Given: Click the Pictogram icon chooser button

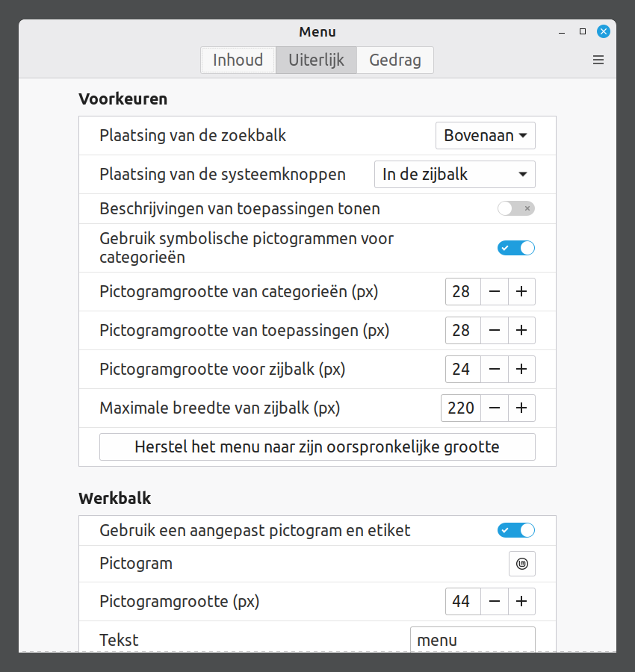Looking at the screenshot, I should tap(521, 564).
